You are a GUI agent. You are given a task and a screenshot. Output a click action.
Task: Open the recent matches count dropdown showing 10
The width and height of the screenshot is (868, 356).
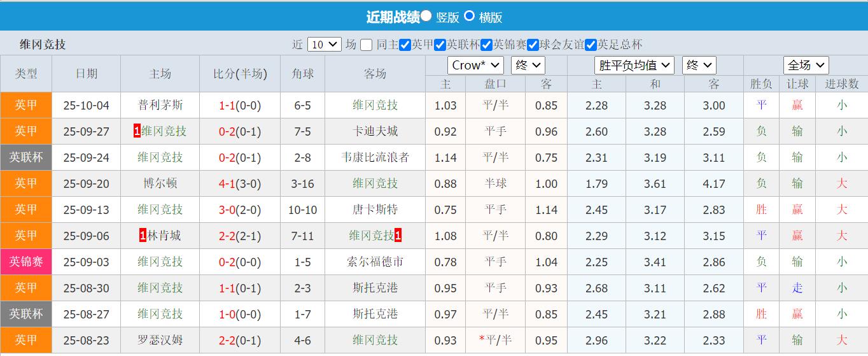pyautogui.click(x=325, y=45)
